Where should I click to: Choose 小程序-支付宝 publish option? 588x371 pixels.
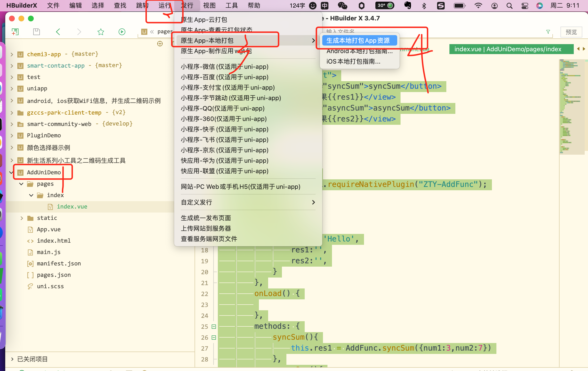click(x=248, y=88)
